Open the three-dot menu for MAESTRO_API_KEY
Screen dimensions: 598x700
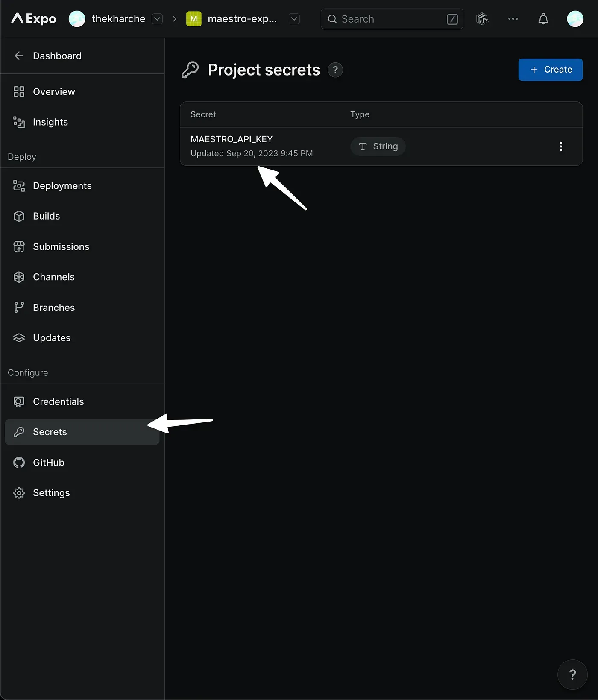pyautogui.click(x=560, y=146)
